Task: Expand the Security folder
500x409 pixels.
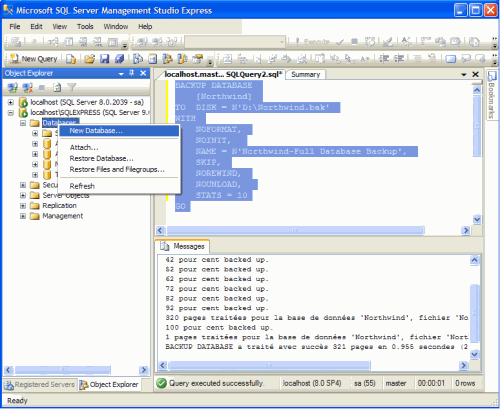Action: pos(23,185)
